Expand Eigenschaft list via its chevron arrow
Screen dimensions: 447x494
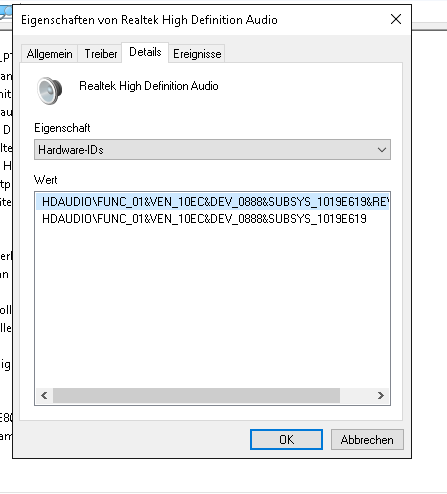click(x=382, y=150)
